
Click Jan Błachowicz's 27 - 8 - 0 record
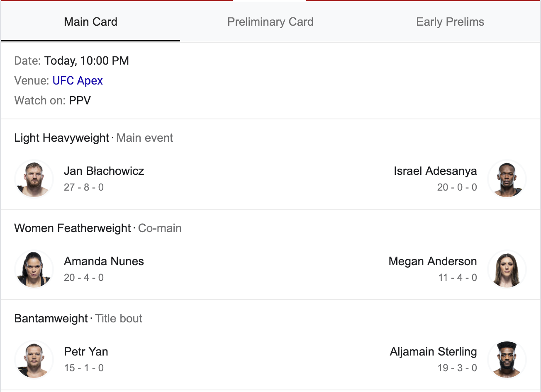pos(84,187)
